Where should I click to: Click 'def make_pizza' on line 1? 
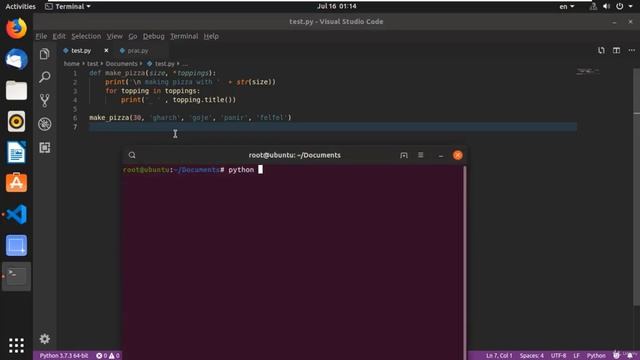117,73
